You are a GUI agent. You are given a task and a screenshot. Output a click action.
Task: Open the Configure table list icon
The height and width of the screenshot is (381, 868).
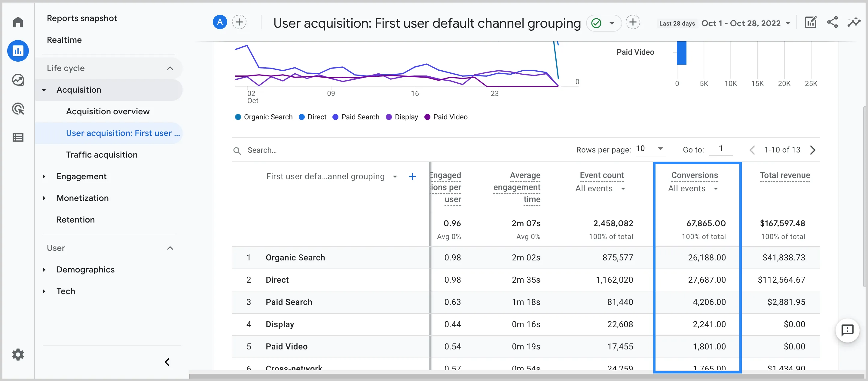(x=18, y=137)
